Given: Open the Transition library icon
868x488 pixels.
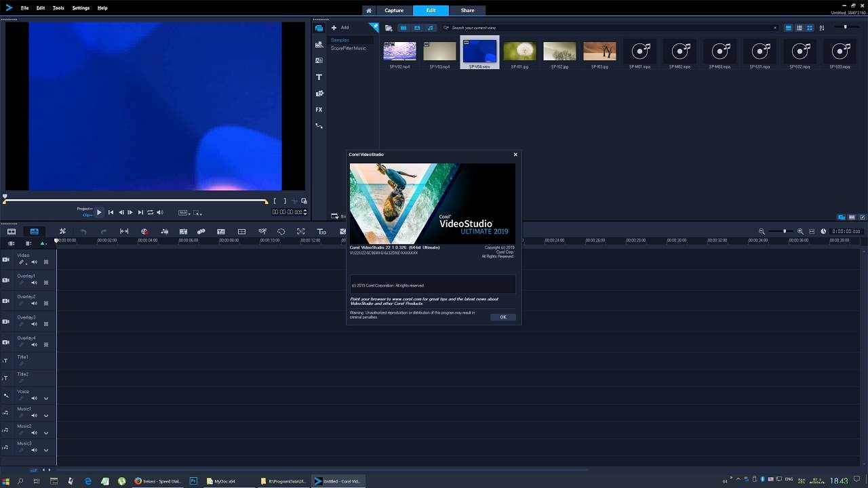Looking at the screenshot, I should 319,60.
